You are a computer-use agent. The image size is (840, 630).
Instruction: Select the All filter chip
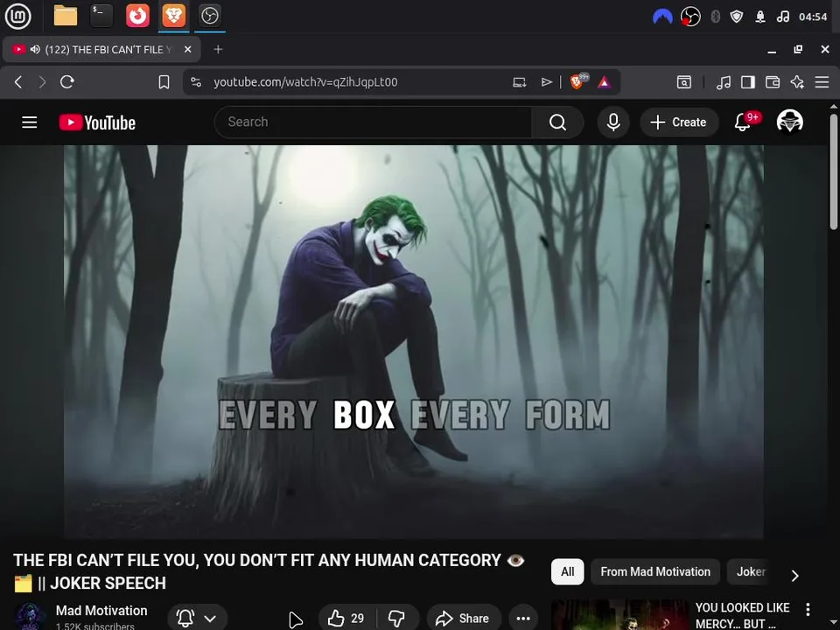click(x=567, y=571)
